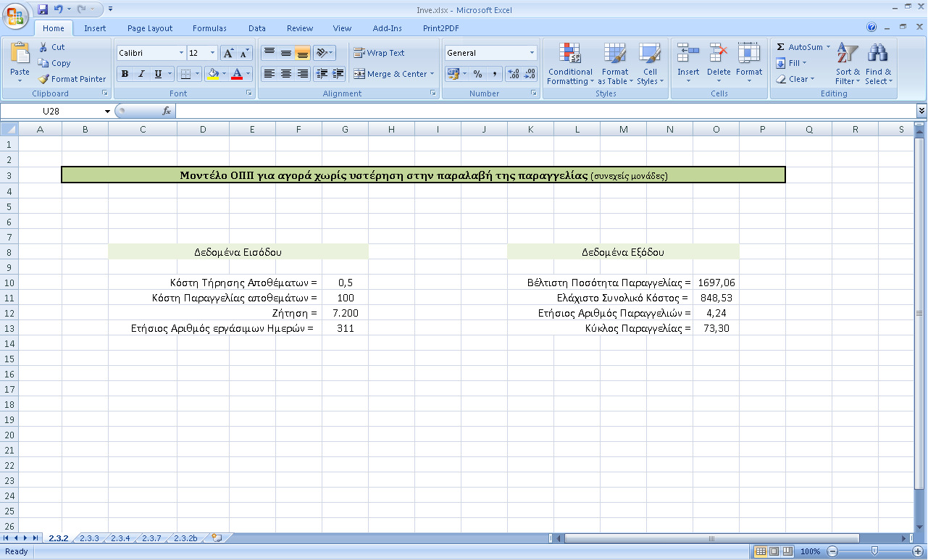This screenshot has width=928, height=560.
Task: Select cell with value 1697,06
Action: (x=716, y=283)
